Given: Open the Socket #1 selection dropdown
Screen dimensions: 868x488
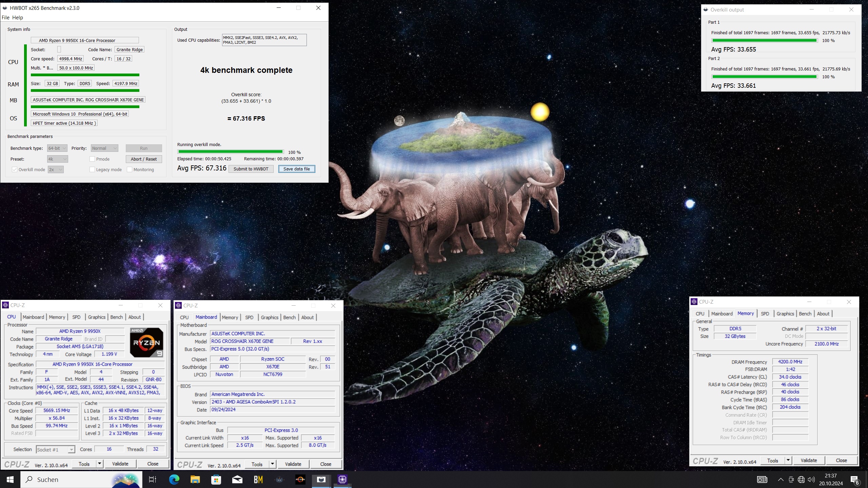Looking at the screenshot, I should pyautogui.click(x=55, y=450).
